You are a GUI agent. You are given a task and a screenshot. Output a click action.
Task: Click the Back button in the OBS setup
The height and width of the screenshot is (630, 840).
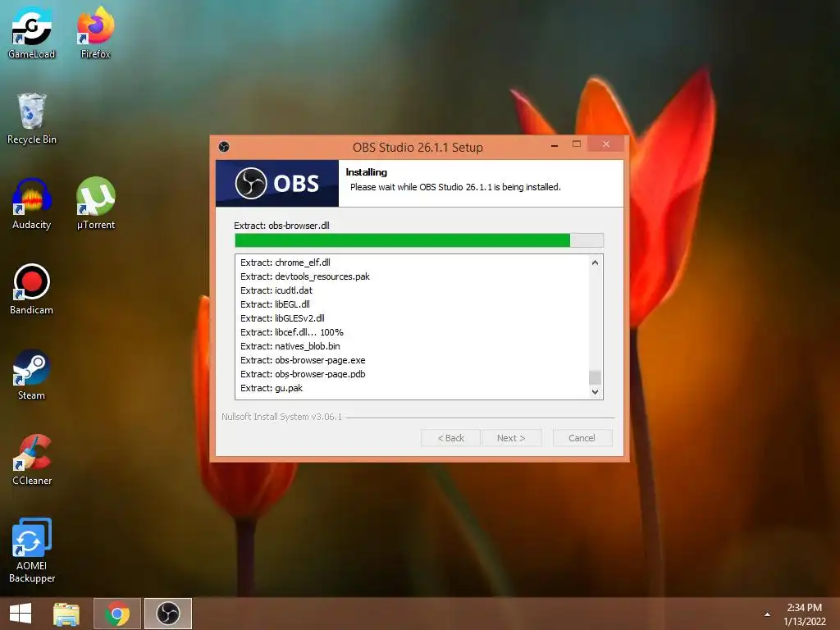[x=450, y=438]
